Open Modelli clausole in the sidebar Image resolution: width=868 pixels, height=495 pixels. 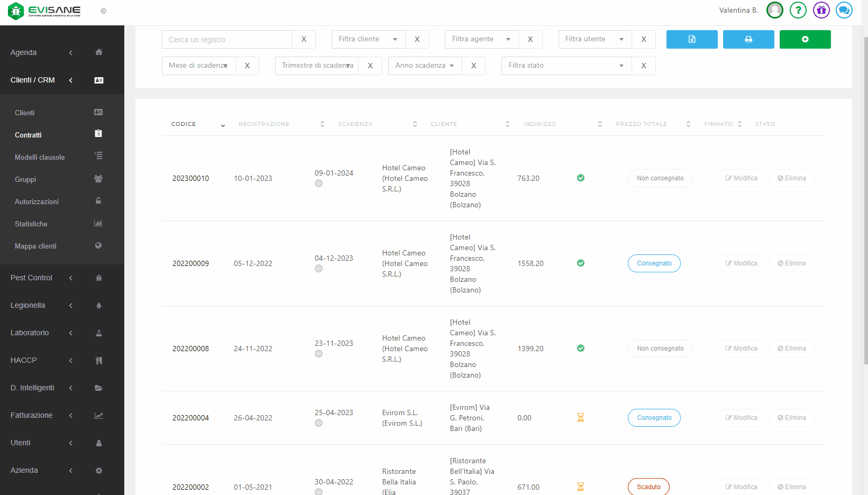tap(40, 157)
